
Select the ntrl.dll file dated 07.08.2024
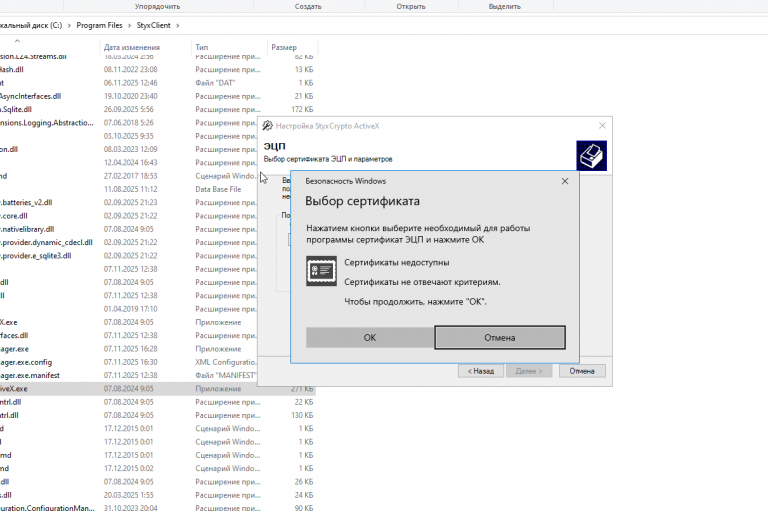10,402
